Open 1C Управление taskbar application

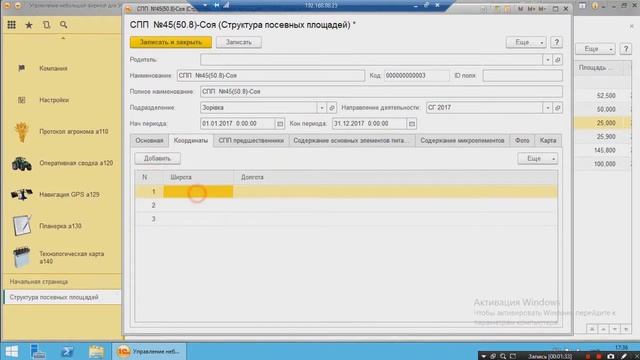[149, 351]
